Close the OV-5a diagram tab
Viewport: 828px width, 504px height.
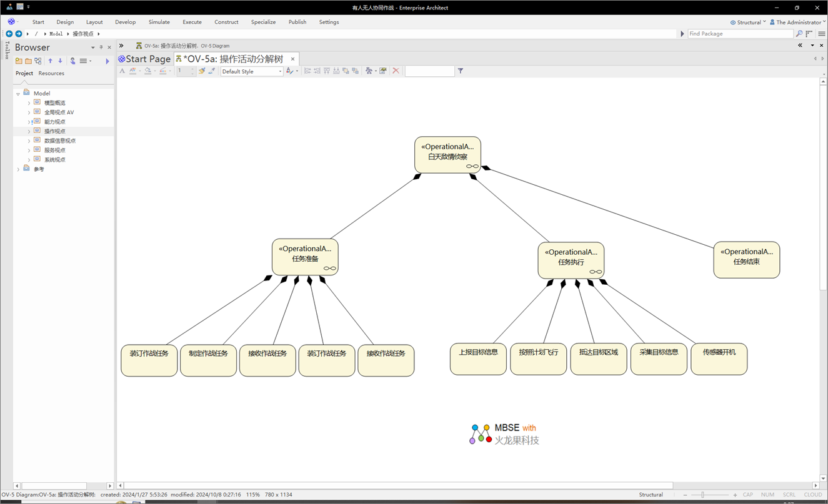[292, 59]
